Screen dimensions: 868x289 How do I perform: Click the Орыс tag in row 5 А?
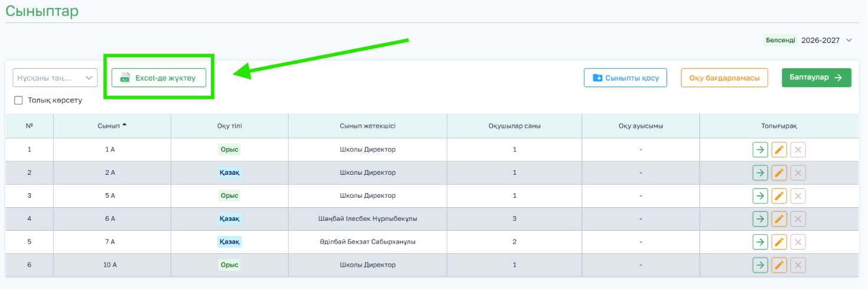pyautogui.click(x=229, y=195)
